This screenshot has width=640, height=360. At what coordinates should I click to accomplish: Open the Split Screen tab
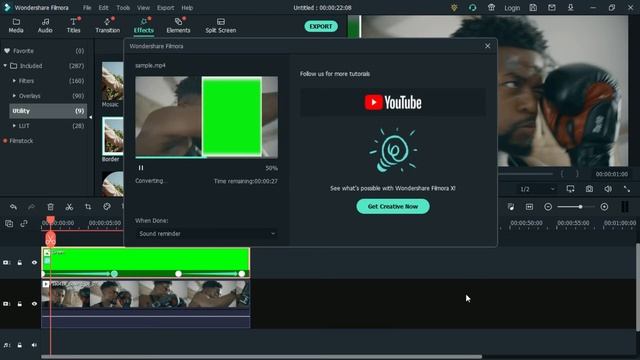pos(220,25)
